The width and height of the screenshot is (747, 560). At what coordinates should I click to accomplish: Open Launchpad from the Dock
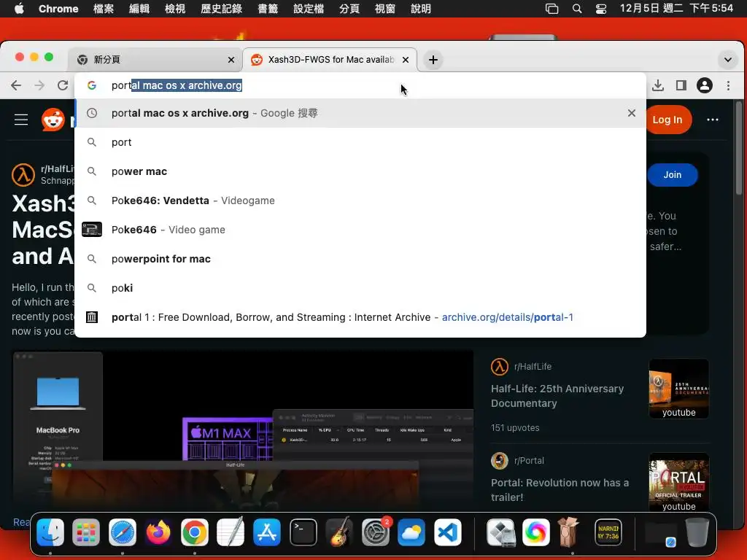[x=86, y=532]
